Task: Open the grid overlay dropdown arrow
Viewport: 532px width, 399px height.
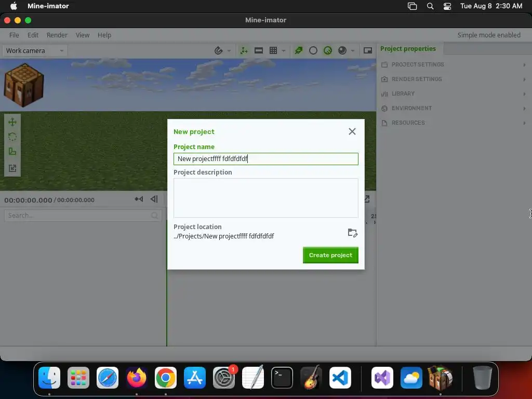Action: 284,51
